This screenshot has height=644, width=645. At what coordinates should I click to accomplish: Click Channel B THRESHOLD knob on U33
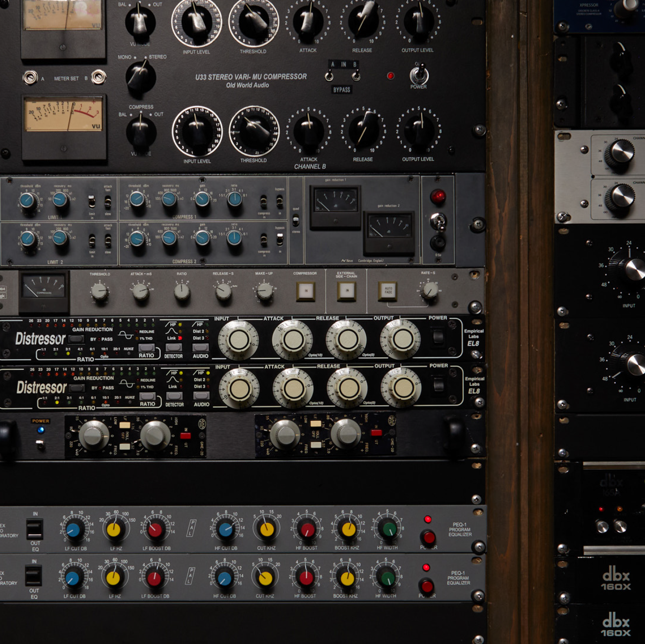(254, 132)
